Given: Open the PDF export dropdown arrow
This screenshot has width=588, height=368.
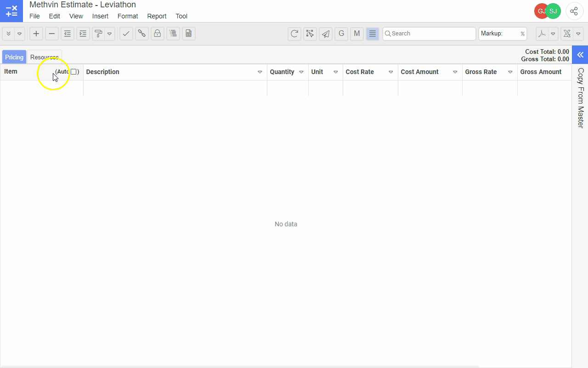Looking at the screenshot, I should [554, 34].
